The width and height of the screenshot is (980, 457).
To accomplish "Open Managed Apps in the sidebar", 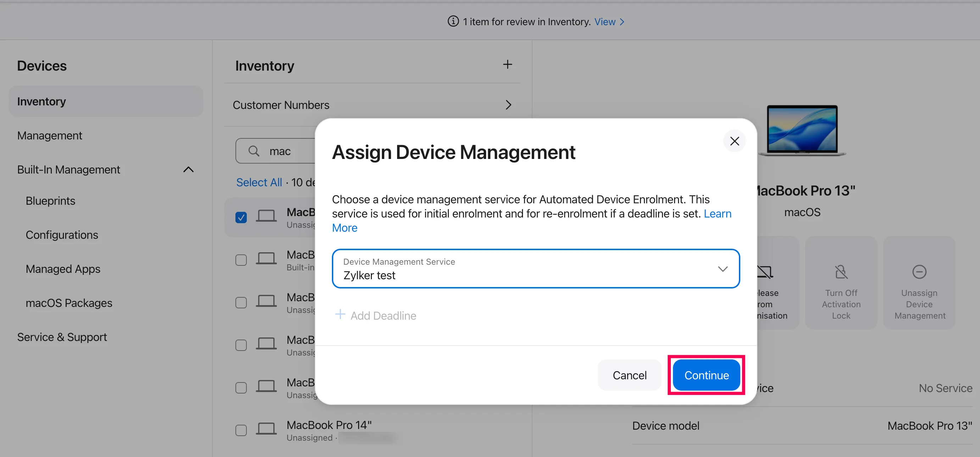I will [63, 269].
